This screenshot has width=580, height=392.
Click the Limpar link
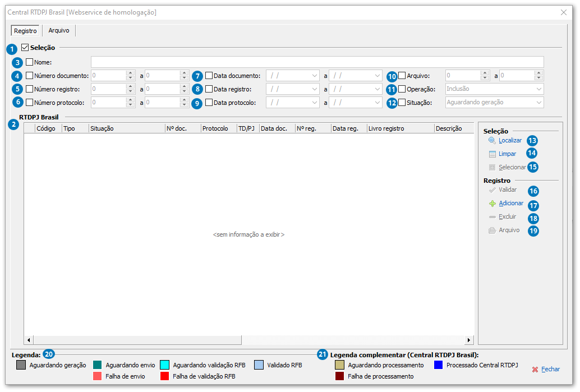point(507,154)
